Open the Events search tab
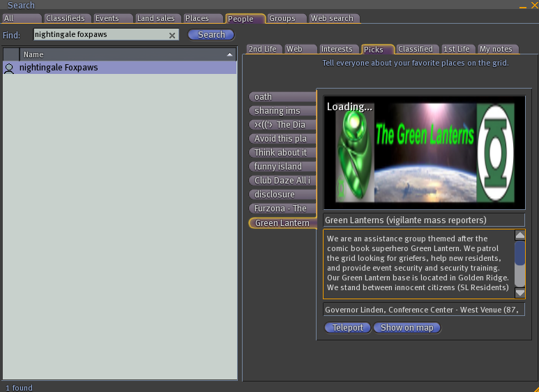The height and width of the screenshot is (392, 539). point(113,18)
